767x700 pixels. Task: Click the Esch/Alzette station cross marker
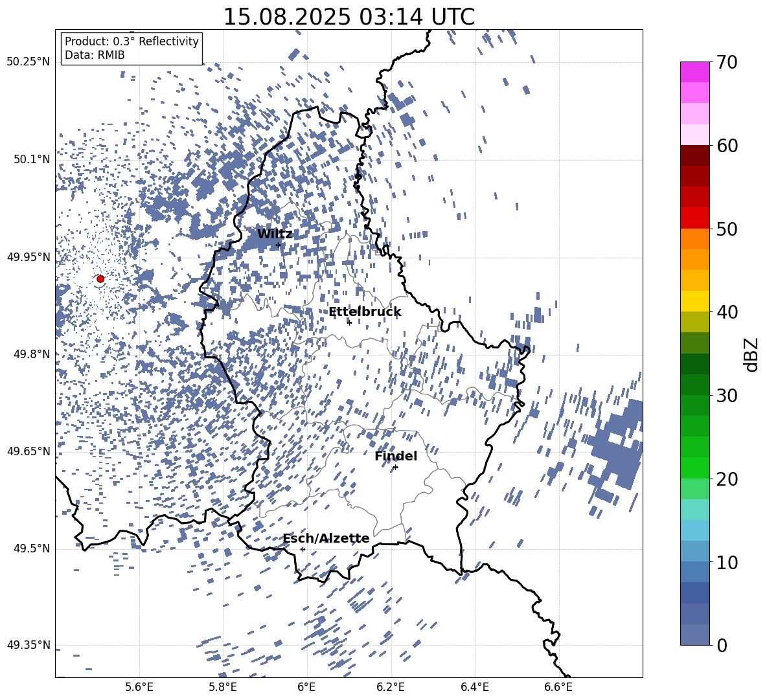pyautogui.click(x=303, y=549)
